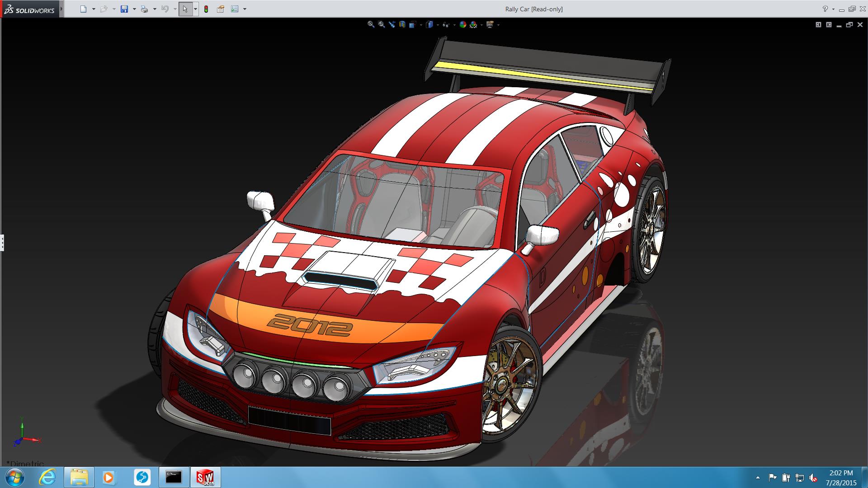Save the Rally Car file

(x=124, y=9)
